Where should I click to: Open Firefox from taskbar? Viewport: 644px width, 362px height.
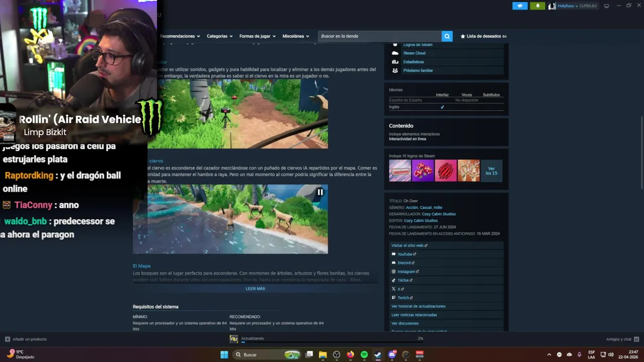point(350,354)
